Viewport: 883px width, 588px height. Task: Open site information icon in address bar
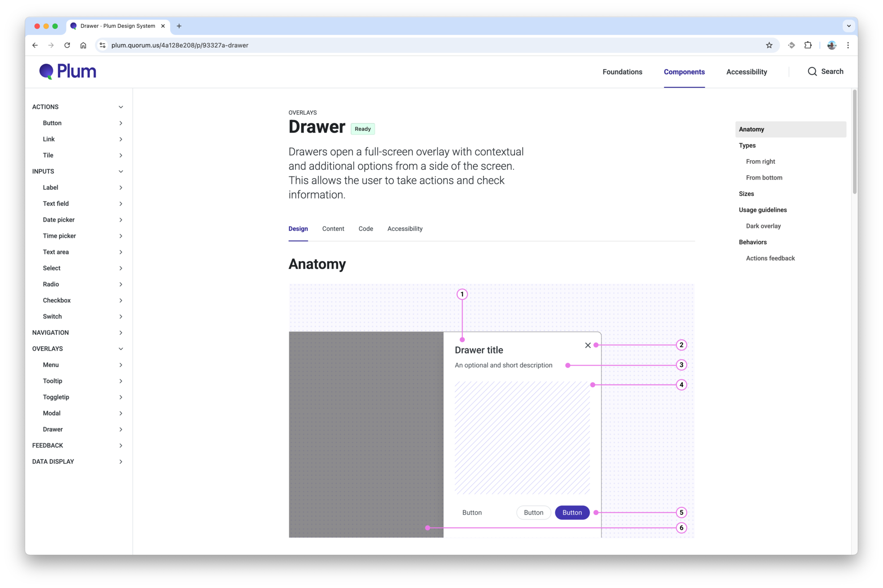point(103,45)
